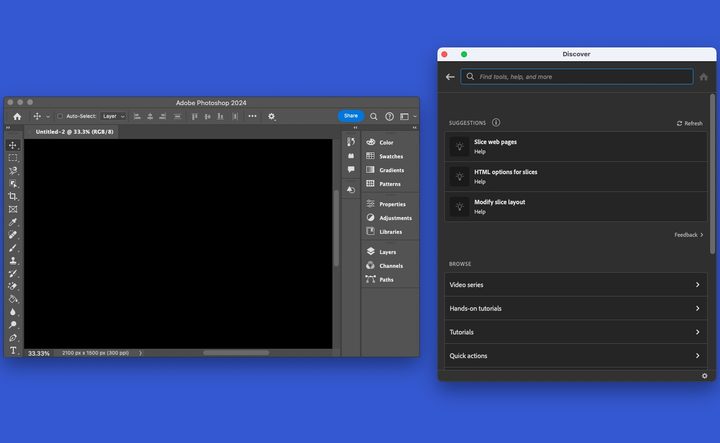This screenshot has height=443, width=720.
Task: Open the workspace switcher dropdown
Action: (407, 117)
